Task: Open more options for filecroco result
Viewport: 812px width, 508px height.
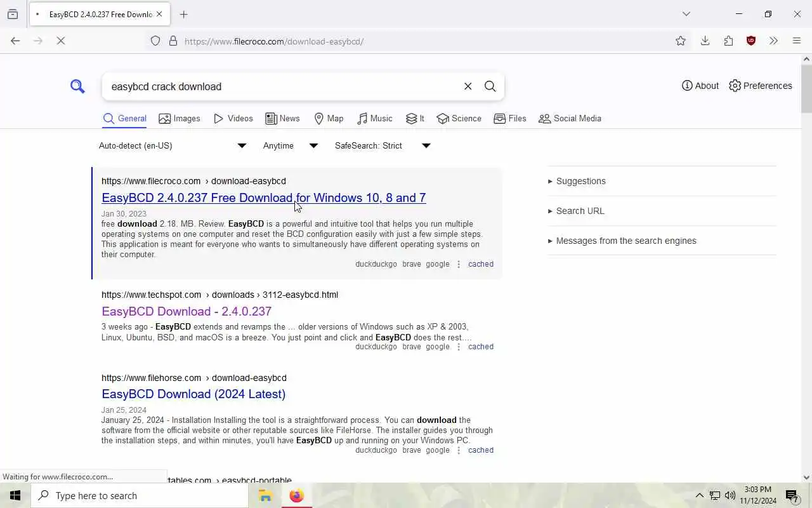Action: coord(459,264)
